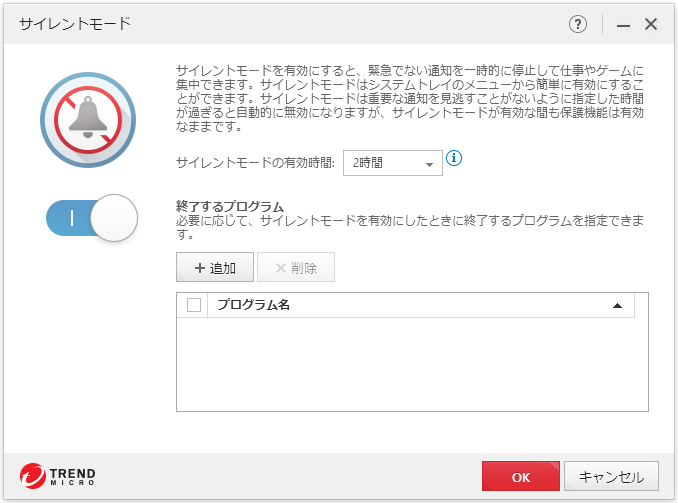Screen dimensions: 678x503
Task: Click the help question mark icon
Action: [578, 24]
